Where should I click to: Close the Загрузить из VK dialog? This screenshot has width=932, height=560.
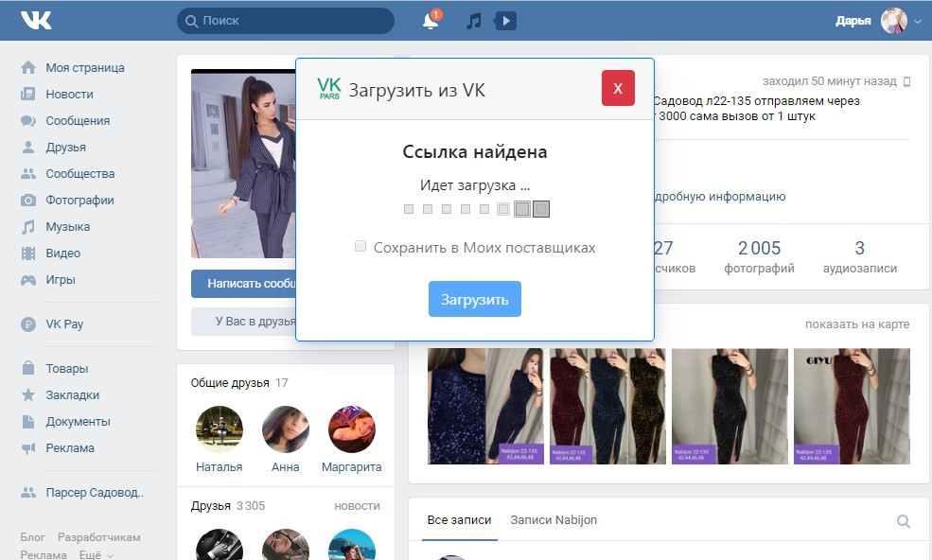click(618, 88)
